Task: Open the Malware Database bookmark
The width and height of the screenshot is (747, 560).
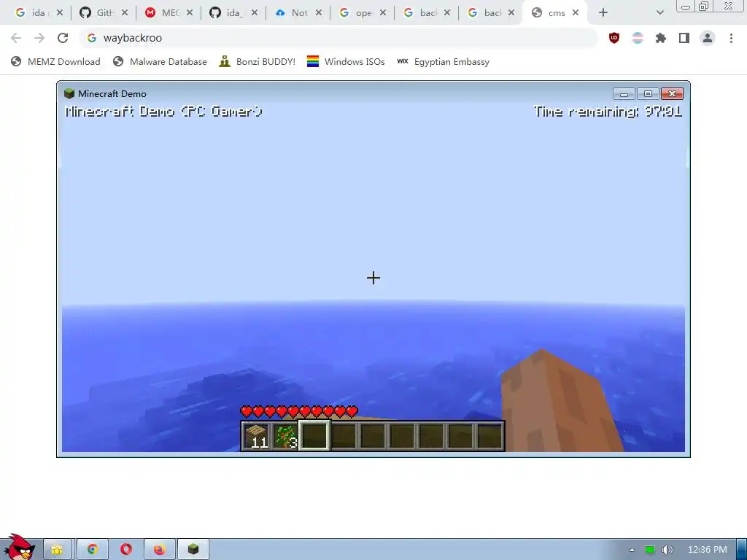Action: coord(160,62)
